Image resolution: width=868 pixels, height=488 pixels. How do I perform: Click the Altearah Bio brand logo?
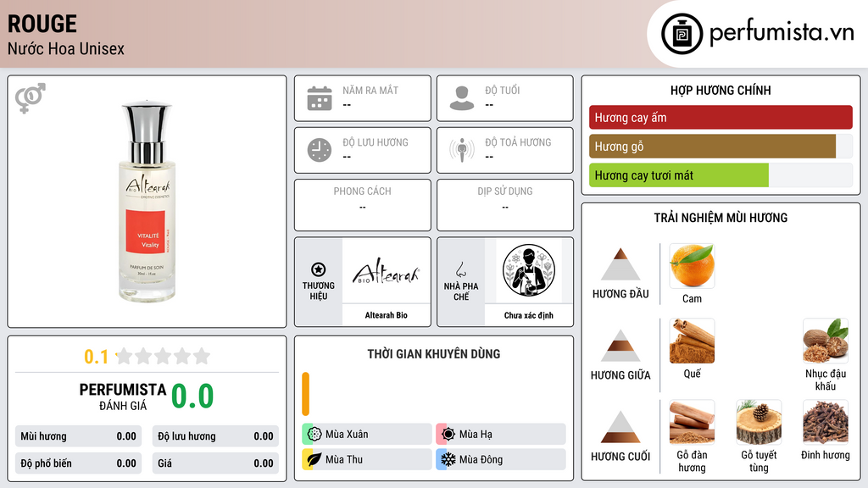[387, 271]
